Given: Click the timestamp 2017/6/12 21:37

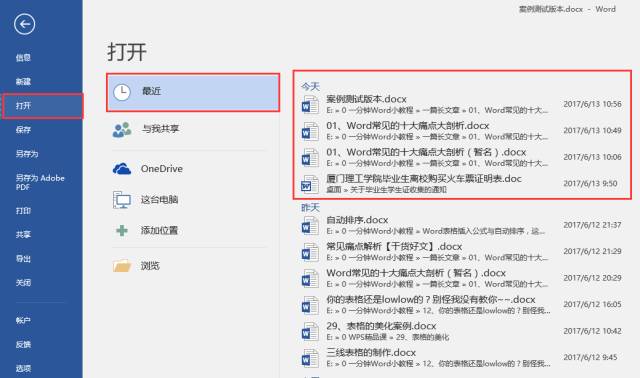Looking at the screenshot, I should coord(592,225).
